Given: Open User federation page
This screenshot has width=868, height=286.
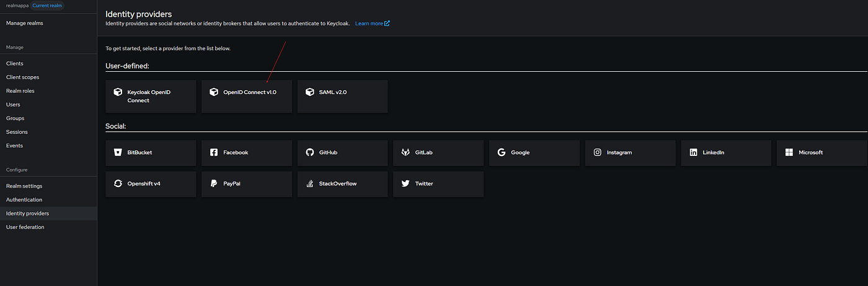Looking at the screenshot, I should pos(48,227).
